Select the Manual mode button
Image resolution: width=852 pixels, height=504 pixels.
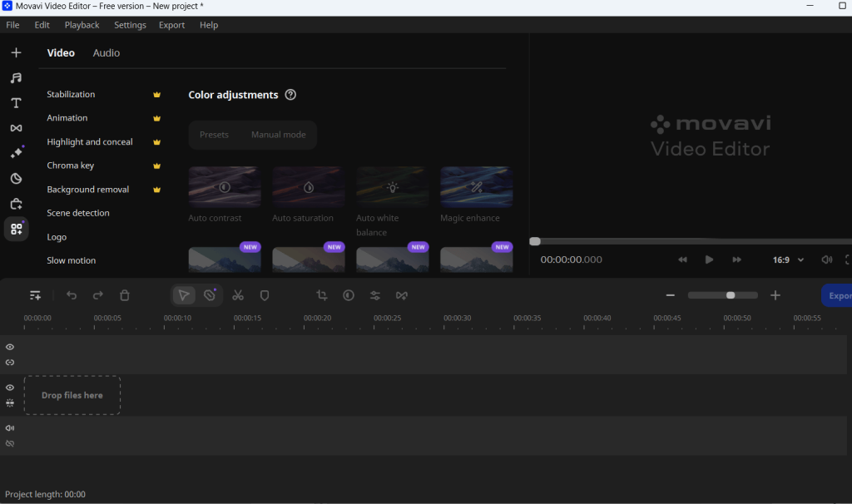tap(278, 135)
